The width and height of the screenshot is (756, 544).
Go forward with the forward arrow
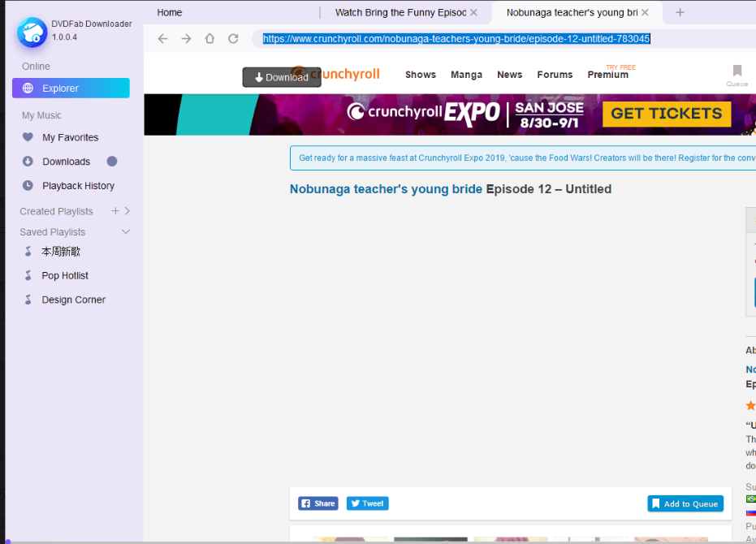(x=186, y=39)
